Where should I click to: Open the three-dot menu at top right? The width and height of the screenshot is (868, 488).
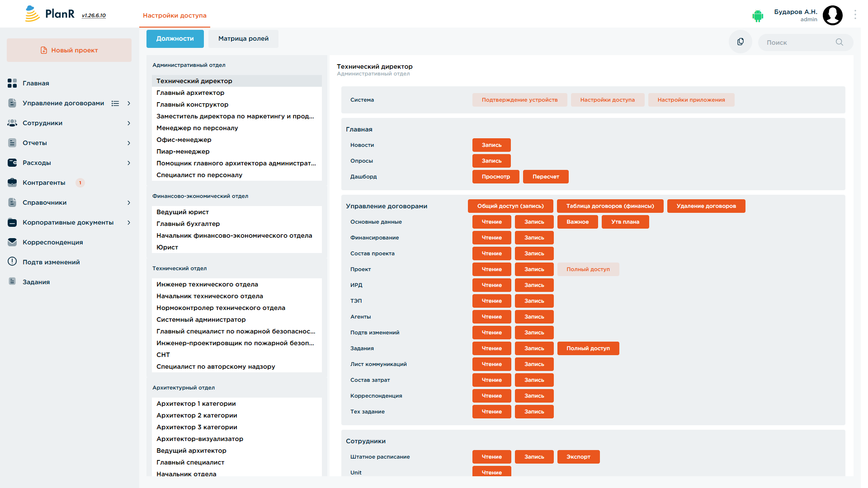click(855, 15)
